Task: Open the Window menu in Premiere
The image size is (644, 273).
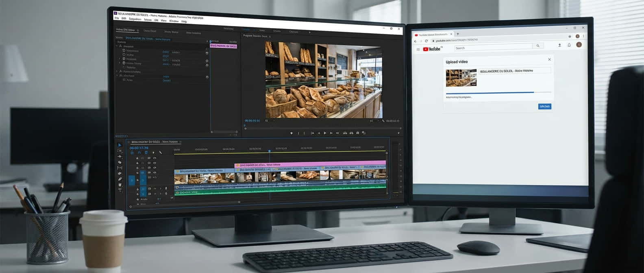Action: (x=174, y=21)
